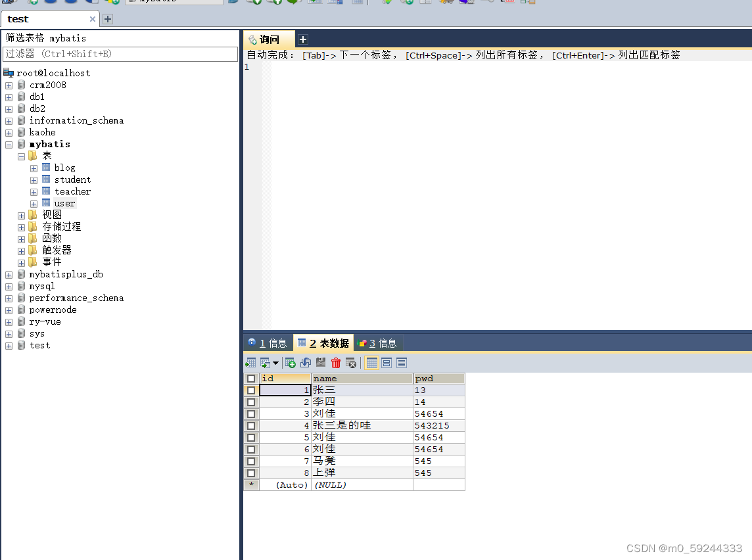Click the 表 folder icon
Screen dimensions: 752x560
(x=33, y=156)
